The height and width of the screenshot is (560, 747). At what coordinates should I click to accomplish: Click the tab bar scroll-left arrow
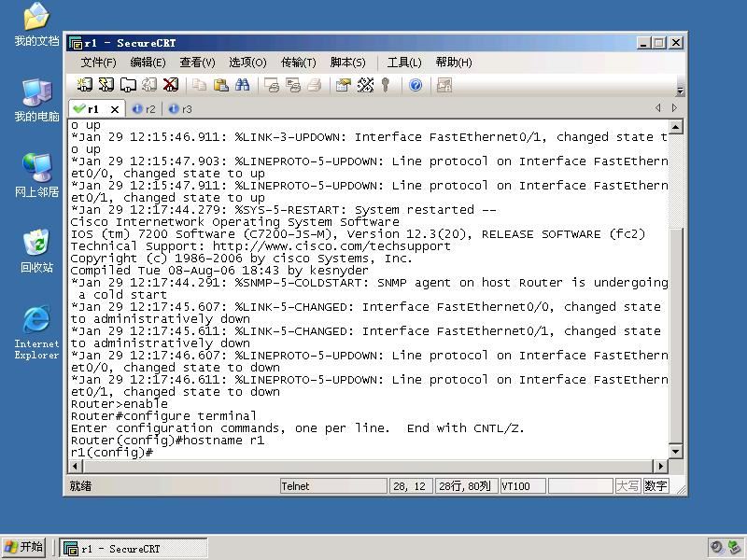pyautogui.click(x=658, y=108)
